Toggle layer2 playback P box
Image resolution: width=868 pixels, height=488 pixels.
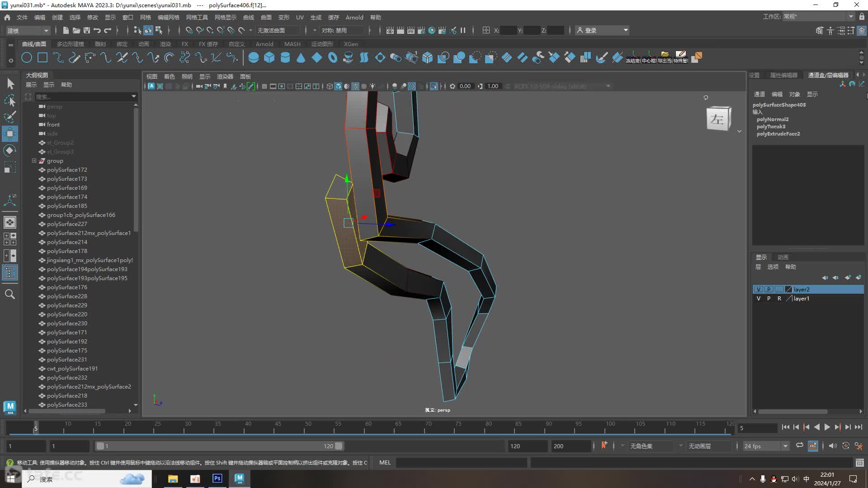coord(769,289)
